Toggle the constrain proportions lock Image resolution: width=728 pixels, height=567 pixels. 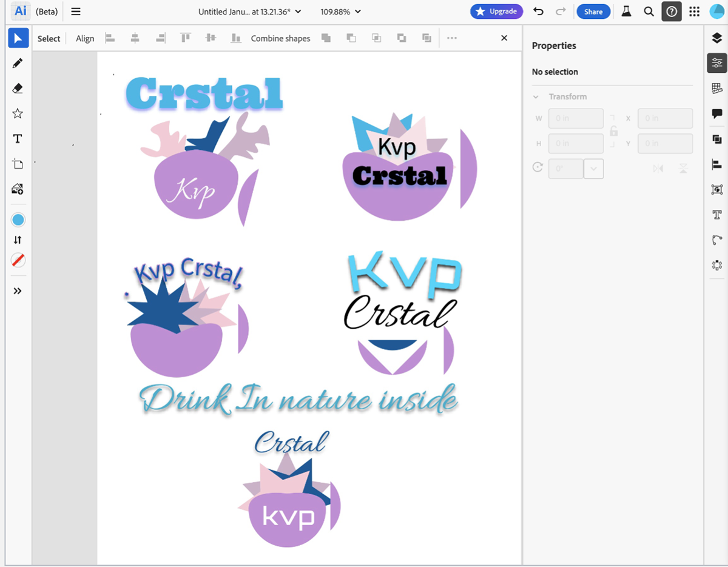(x=614, y=131)
